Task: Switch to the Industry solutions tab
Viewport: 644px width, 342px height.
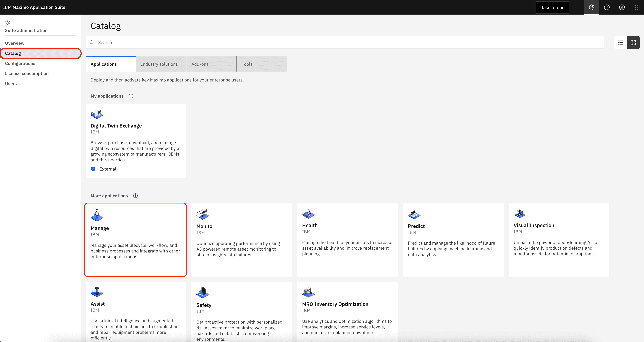Action: click(x=161, y=64)
